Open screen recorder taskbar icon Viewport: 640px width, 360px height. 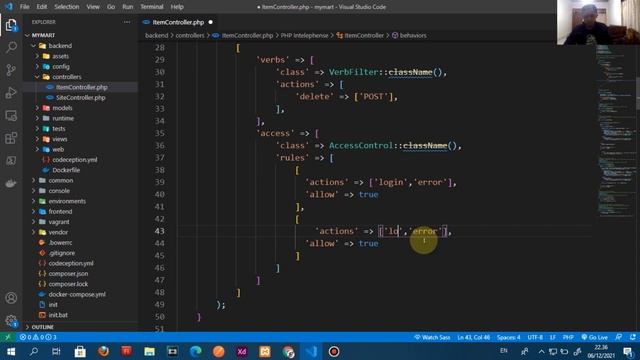point(334,351)
